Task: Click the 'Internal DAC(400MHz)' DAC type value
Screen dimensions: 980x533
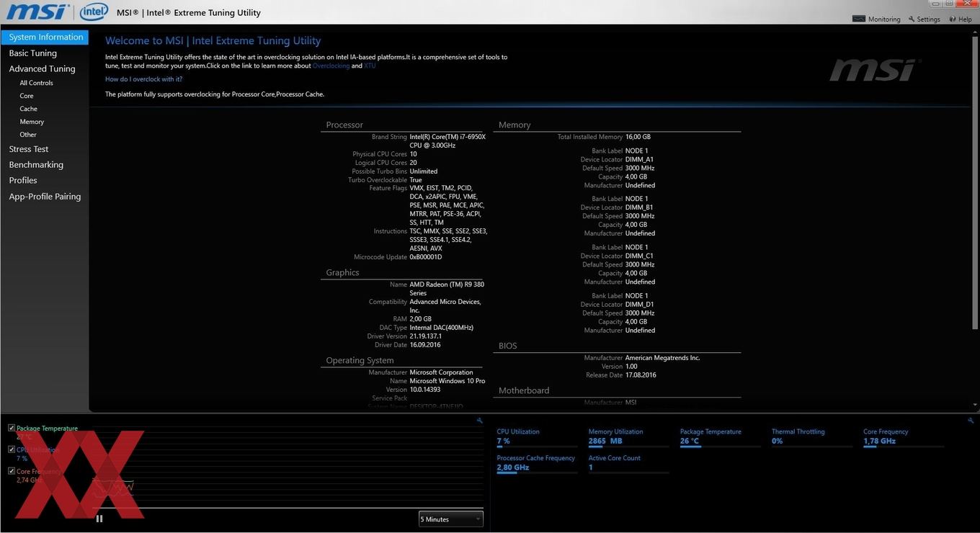Action: (442, 328)
